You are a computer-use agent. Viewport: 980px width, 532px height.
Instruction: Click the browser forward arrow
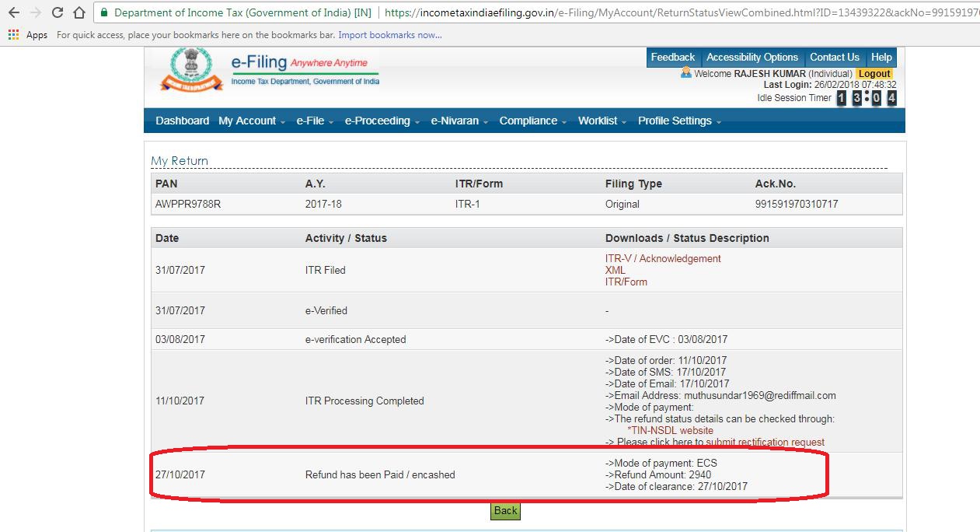(x=35, y=12)
